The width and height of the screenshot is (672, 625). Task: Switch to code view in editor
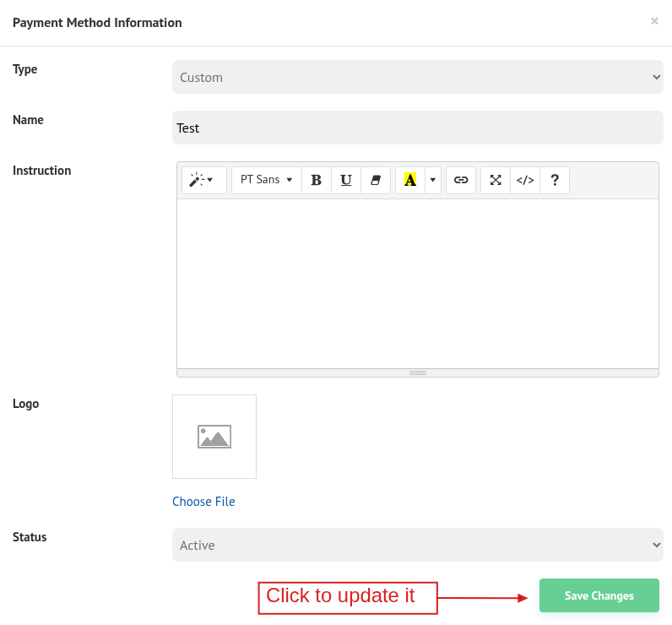(x=525, y=180)
